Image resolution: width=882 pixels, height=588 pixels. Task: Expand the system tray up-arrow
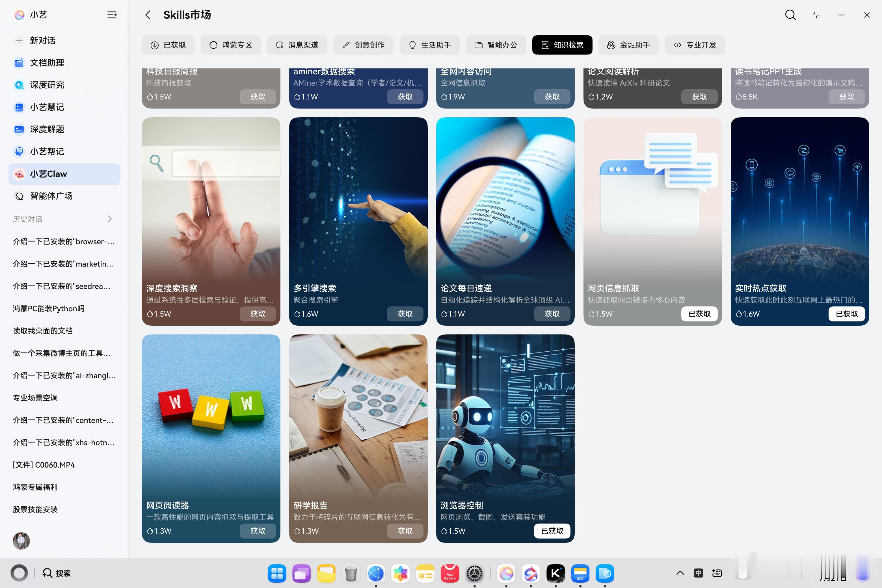pyautogui.click(x=680, y=573)
